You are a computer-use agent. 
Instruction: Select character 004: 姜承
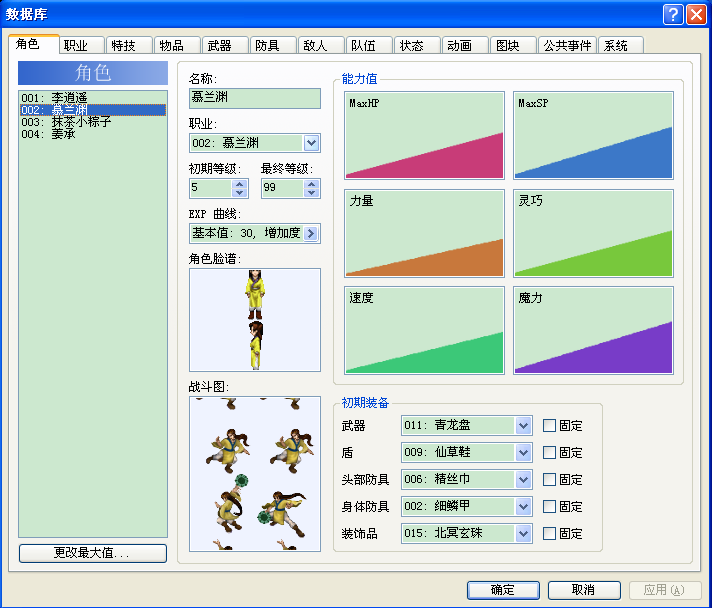[93, 134]
